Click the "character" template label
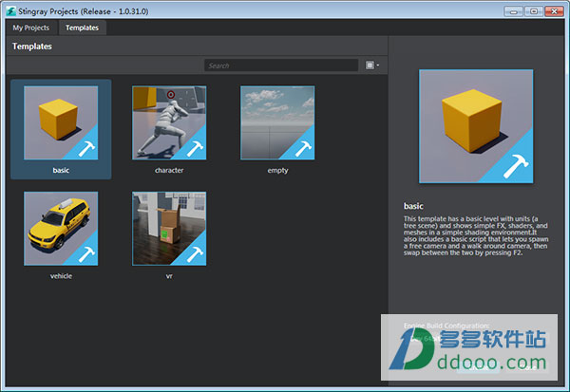 (x=169, y=170)
